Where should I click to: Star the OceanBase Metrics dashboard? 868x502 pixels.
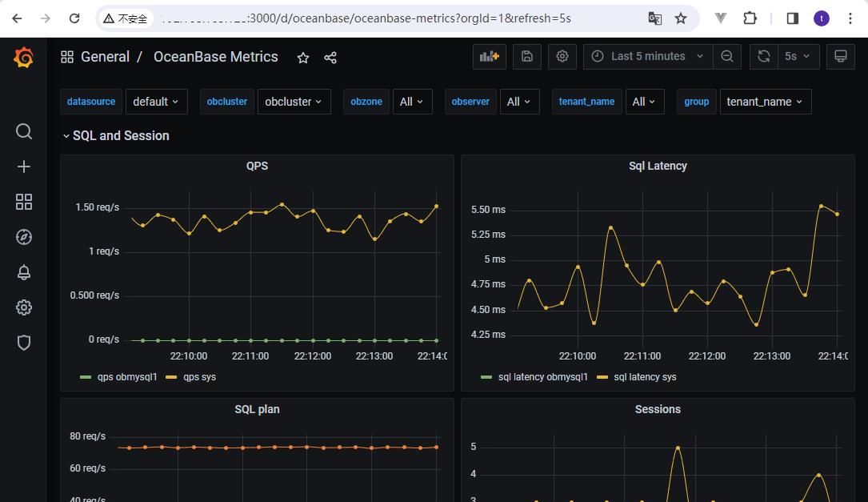302,57
